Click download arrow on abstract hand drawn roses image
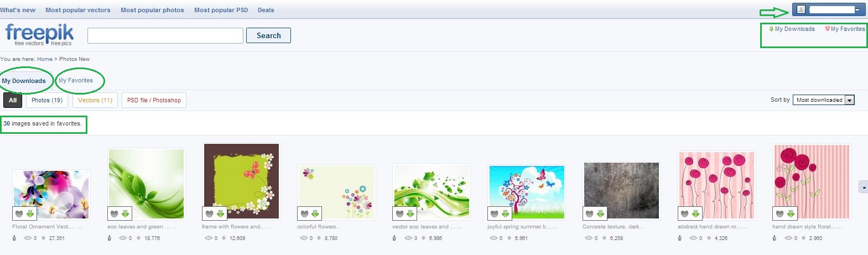The image size is (868, 255). pyautogui.click(x=696, y=214)
